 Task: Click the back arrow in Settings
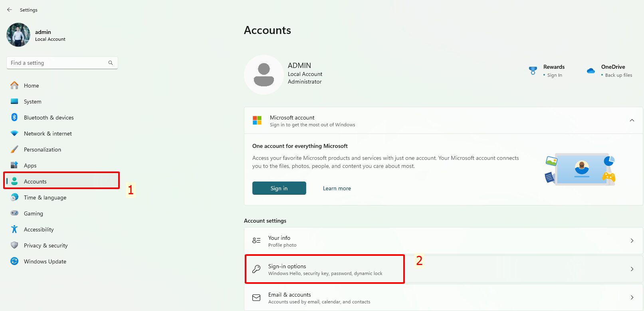tap(10, 10)
